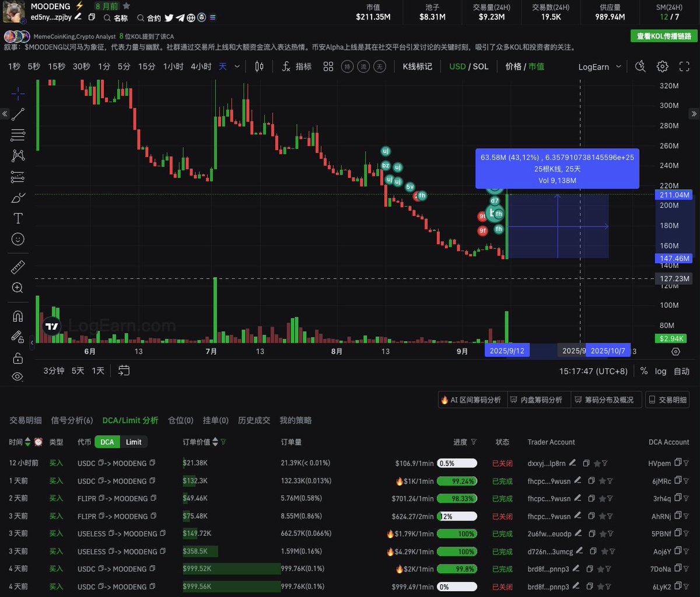The height and width of the screenshot is (597, 700).
Task: Click the 查看KOL传播链路 button
Action: coord(664,36)
